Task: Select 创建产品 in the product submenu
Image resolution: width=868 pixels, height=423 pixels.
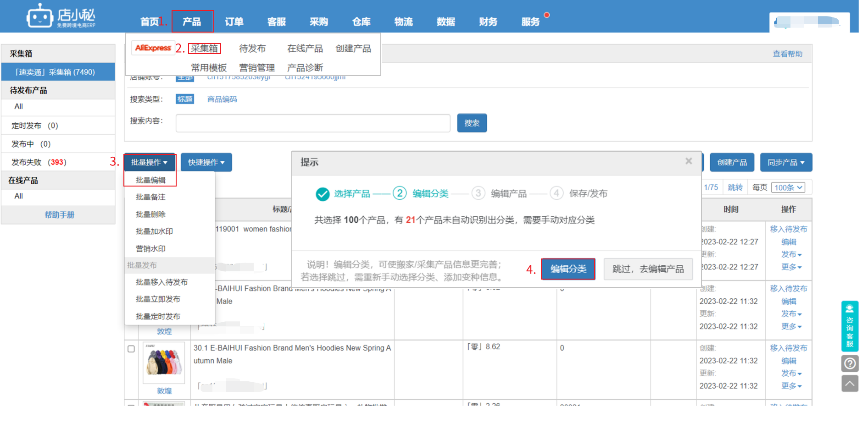Action: click(x=353, y=48)
